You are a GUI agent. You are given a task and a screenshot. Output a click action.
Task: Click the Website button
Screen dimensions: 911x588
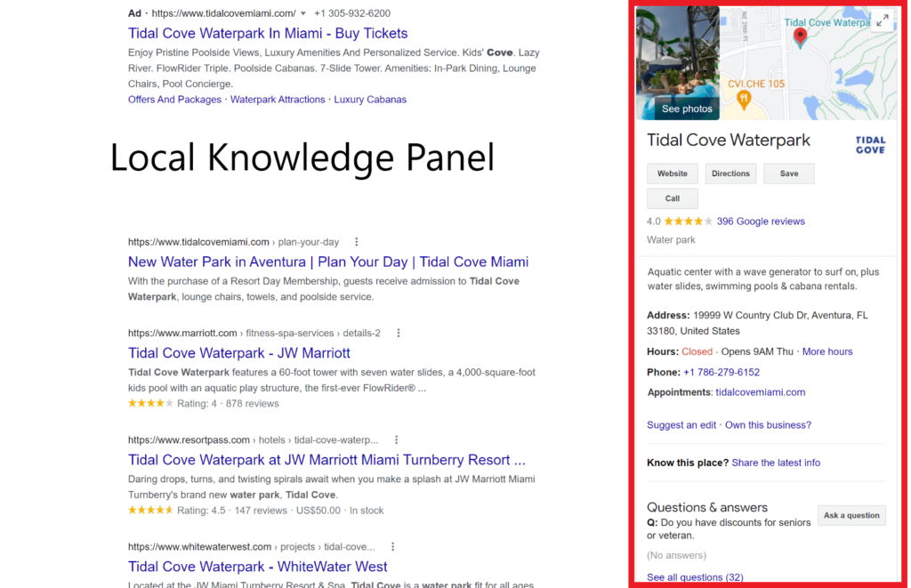(x=673, y=173)
